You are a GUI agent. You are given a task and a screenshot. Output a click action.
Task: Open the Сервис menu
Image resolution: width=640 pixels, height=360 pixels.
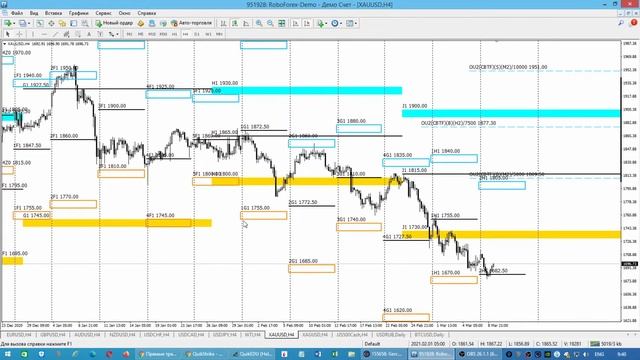103,13
